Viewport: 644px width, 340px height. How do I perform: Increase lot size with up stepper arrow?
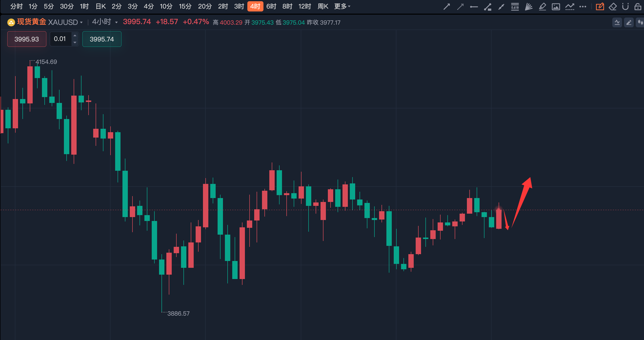[x=75, y=36]
